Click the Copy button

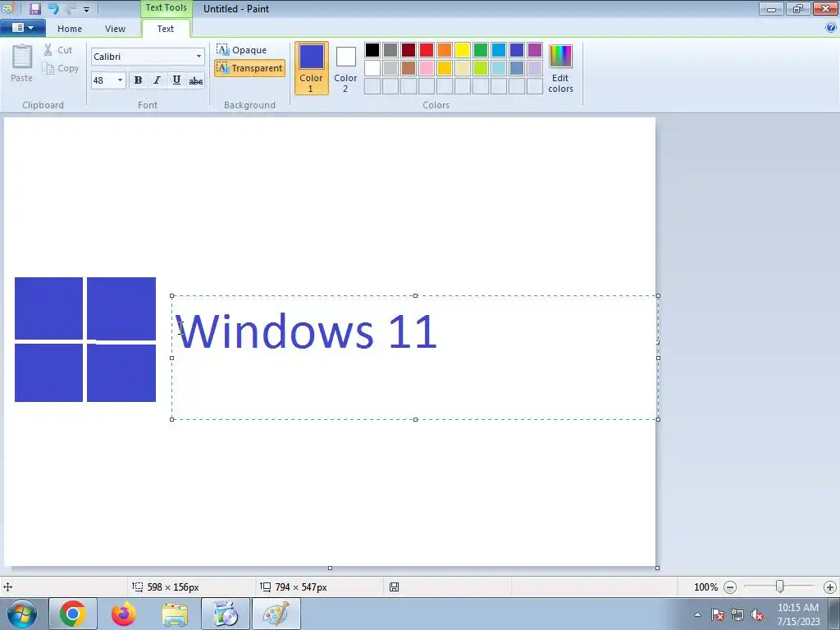click(x=61, y=68)
